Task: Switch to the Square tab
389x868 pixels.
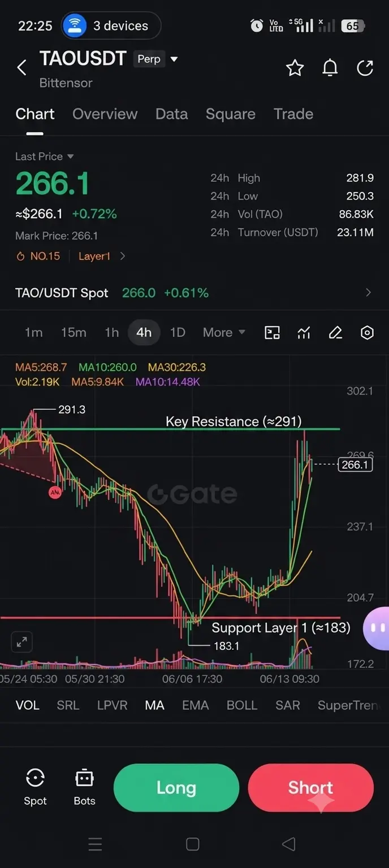Action: coord(231,114)
